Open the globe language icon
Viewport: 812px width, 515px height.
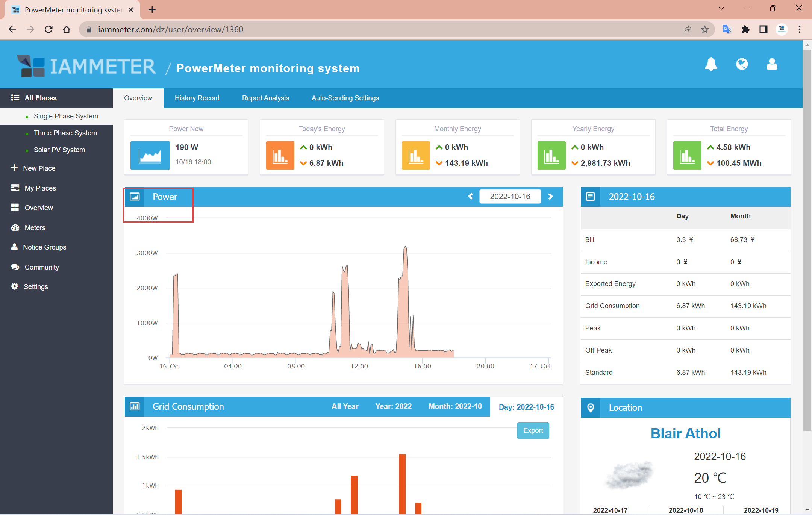click(742, 64)
